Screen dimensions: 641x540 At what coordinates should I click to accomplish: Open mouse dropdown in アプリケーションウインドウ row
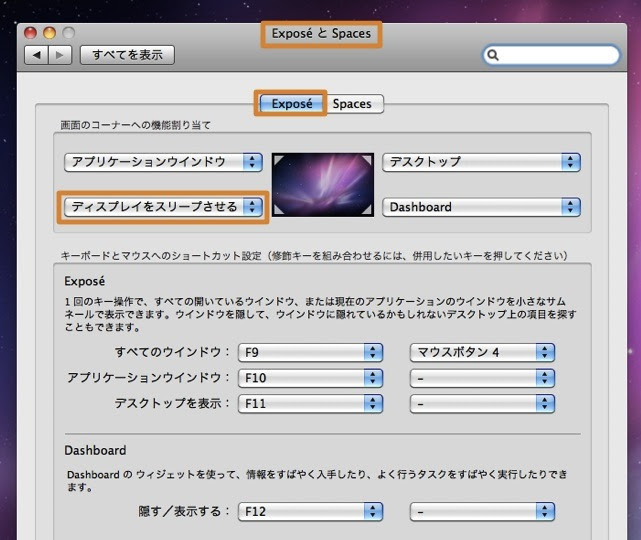pos(482,378)
